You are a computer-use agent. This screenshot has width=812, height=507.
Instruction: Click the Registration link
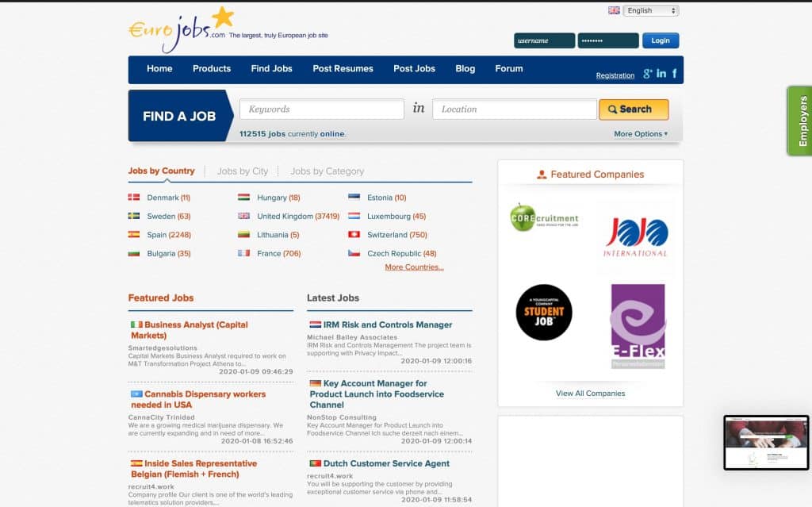[x=615, y=75]
